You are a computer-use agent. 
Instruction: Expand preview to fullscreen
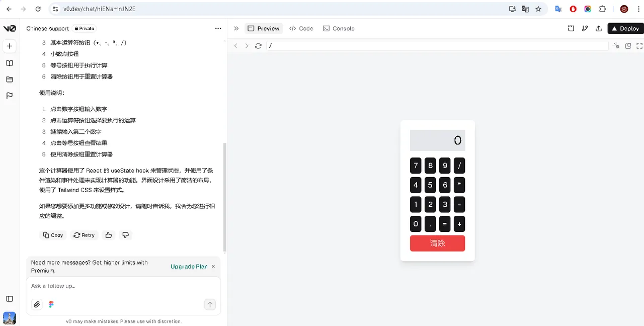[x=639, y=46]
